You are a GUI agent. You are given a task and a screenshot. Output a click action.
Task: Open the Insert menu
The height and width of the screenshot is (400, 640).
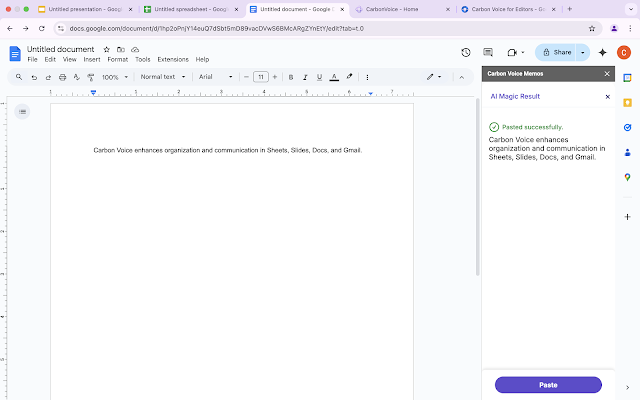pos(92,60)
